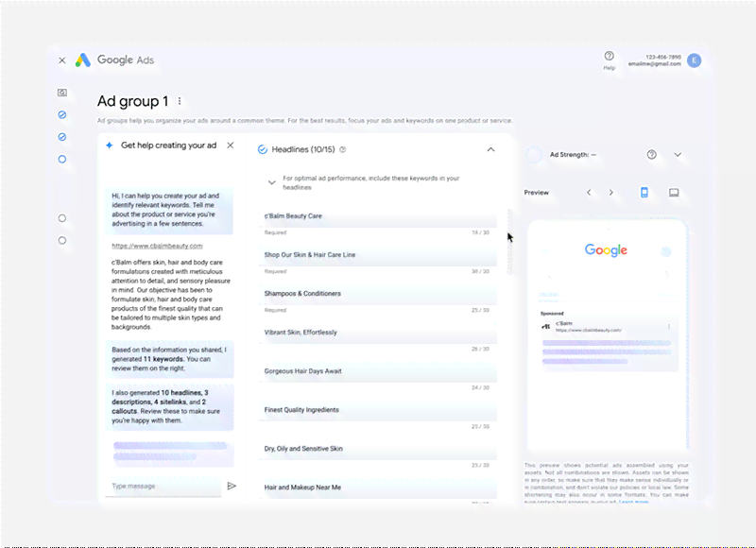
Task: Send the chat message with arrow icon
Action: click(x=232, y=486)
